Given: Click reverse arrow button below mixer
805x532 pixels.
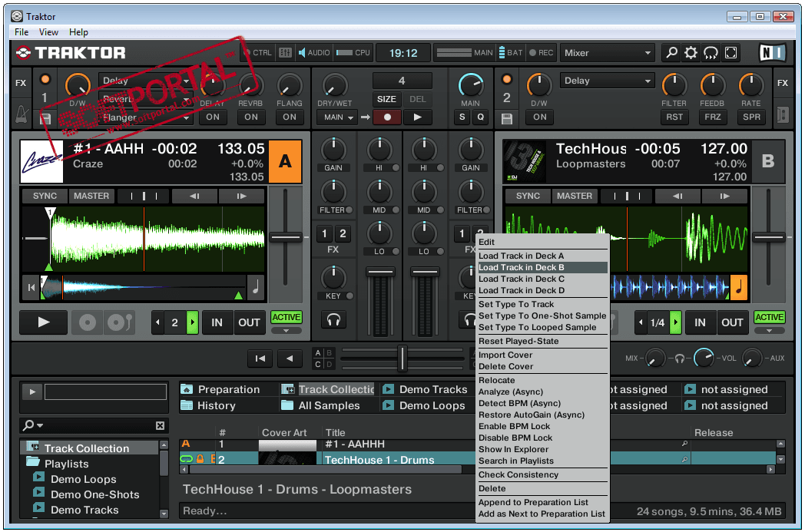Looking at the screenshot, I should (290, 358).
